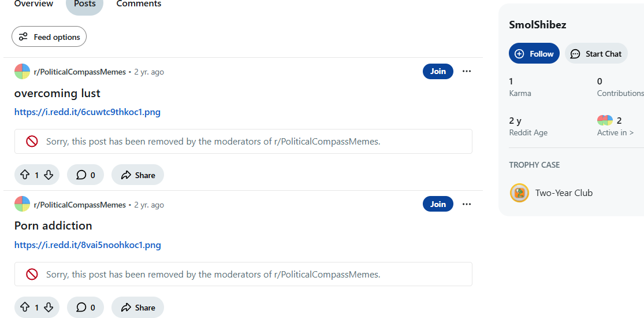Image resolution: width=644 pixels, height=318 pixels.
Task: Open the "Active in" communities list
Action: pos(615,132)
